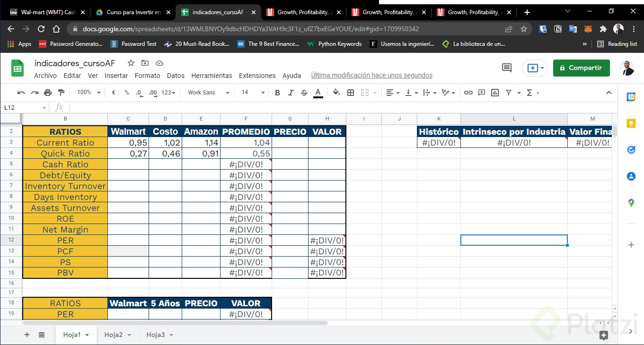Print the spreadsheet
644x345 pixels.
click(x=48, y=93)
